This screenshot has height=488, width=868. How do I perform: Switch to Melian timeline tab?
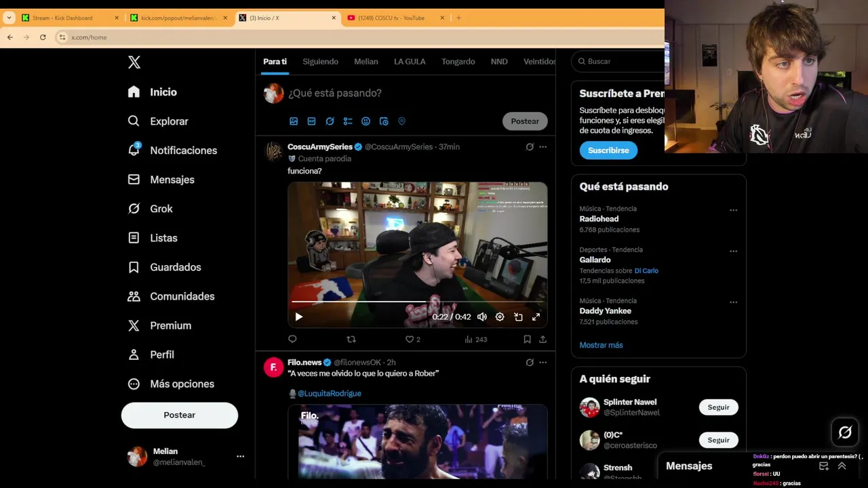click(366, 62)
